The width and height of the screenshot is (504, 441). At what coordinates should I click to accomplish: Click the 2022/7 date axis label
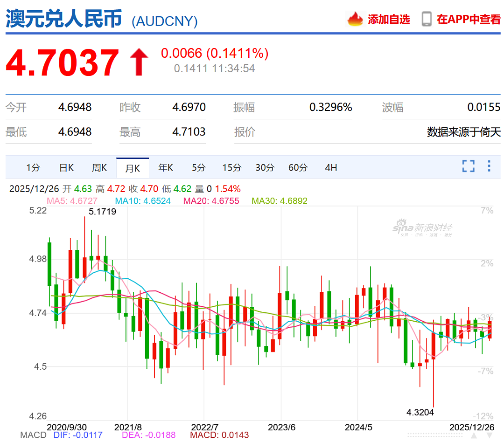tap(205, 427)
